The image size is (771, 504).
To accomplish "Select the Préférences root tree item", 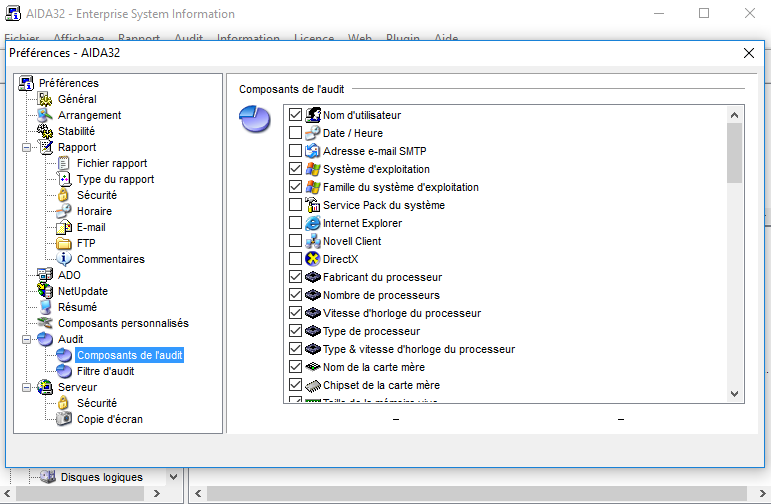I will click(x=69, y=83).
